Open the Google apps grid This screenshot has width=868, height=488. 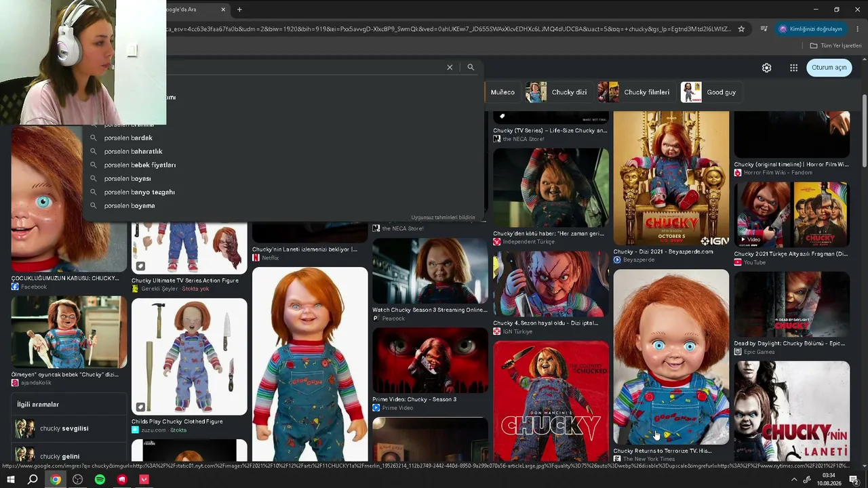click(x=793, y=68)
